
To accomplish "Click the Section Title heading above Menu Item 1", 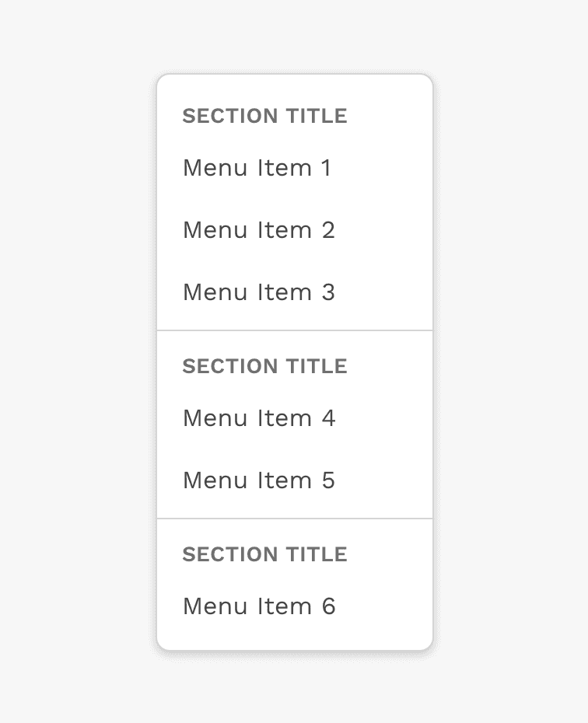I will (x=264, y=116).
